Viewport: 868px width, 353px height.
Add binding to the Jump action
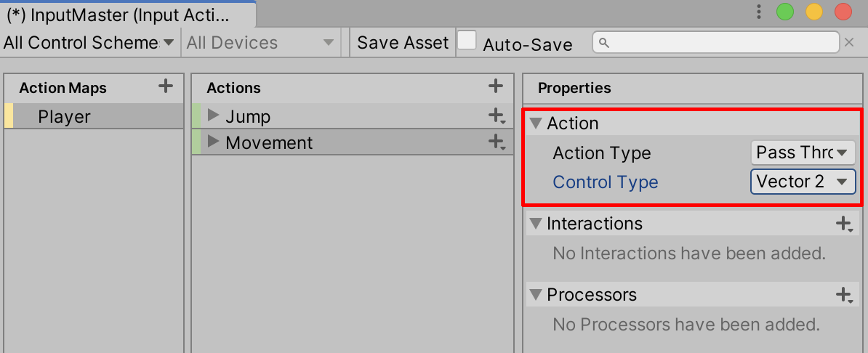[x=497, y=115]
